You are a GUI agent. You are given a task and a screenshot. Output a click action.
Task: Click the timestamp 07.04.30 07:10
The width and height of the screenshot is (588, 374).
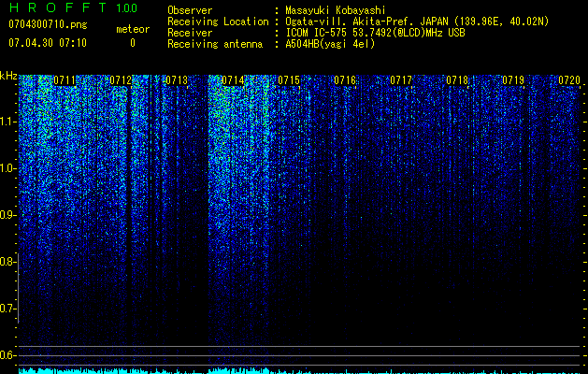(x=48, y=43)
